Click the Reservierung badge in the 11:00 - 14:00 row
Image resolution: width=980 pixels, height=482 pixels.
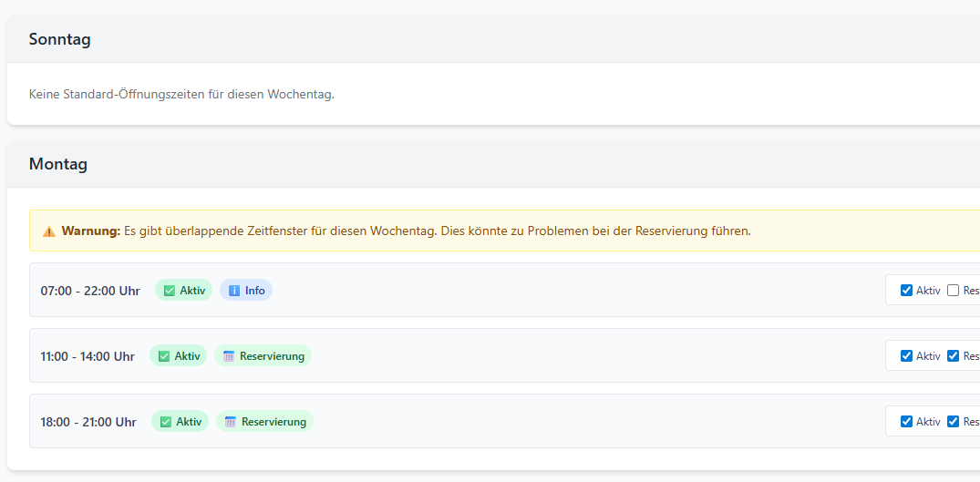click(x=263, y=356)
